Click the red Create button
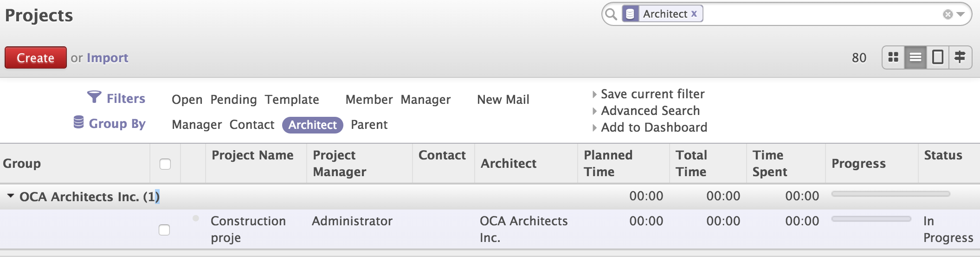Viewport: 980px width, 267px height. tap(36, 57)
